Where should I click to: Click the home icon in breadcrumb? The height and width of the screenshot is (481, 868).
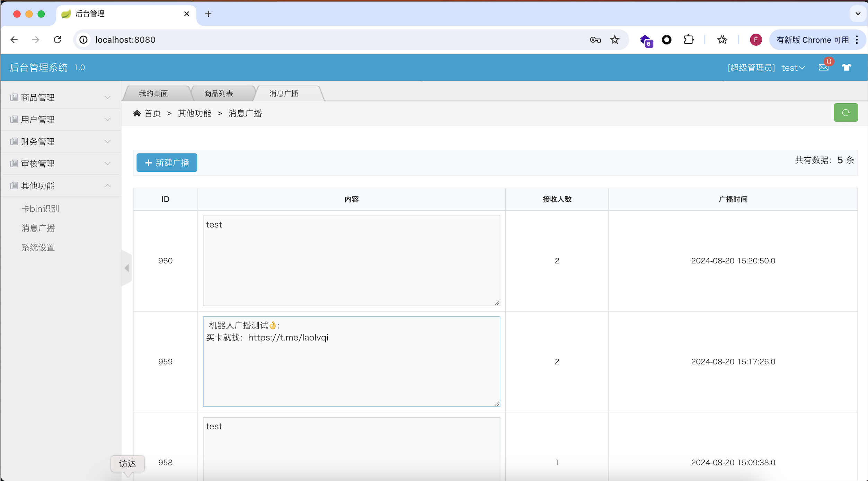tap(137, 113)
